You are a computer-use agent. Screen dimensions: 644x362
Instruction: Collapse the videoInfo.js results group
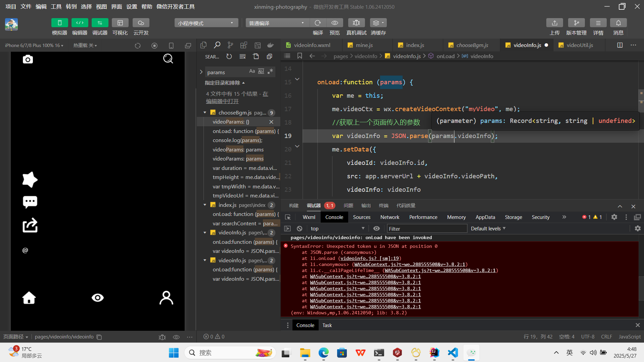[x=205, y=232]
